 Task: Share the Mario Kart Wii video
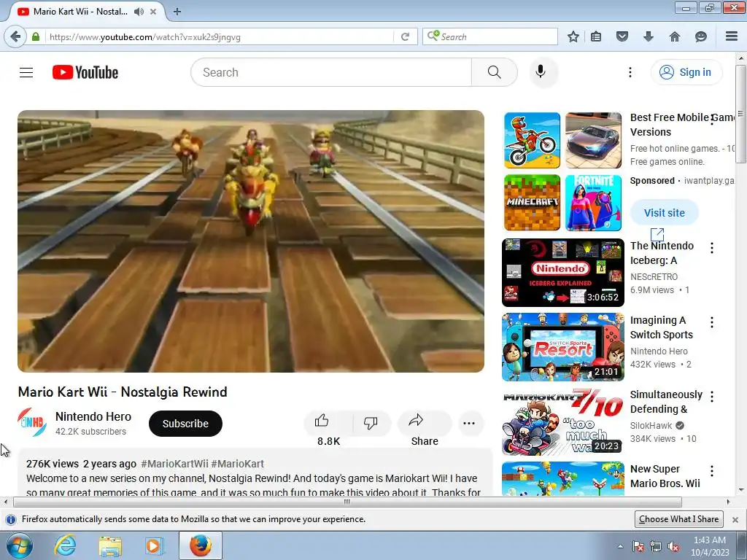424,423
